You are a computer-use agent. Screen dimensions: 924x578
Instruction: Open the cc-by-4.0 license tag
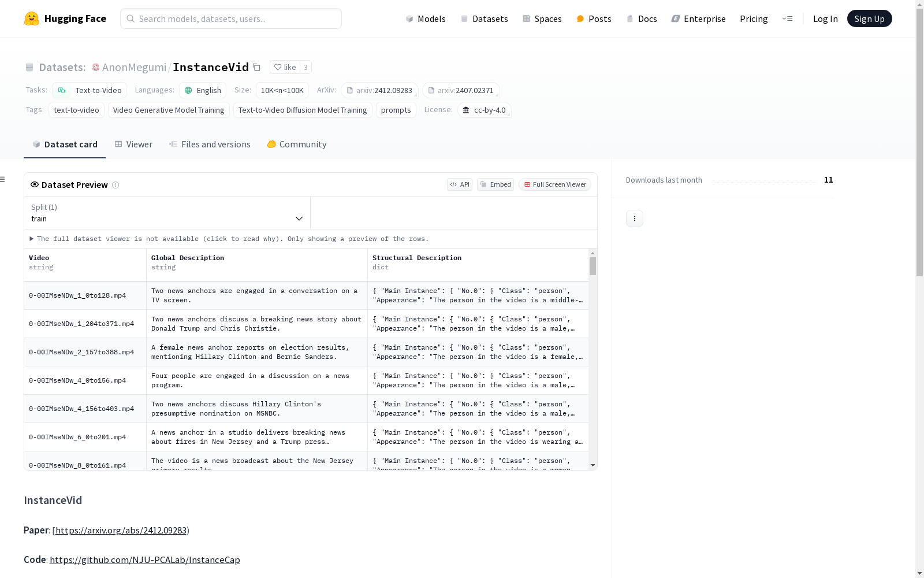[485, 110]
